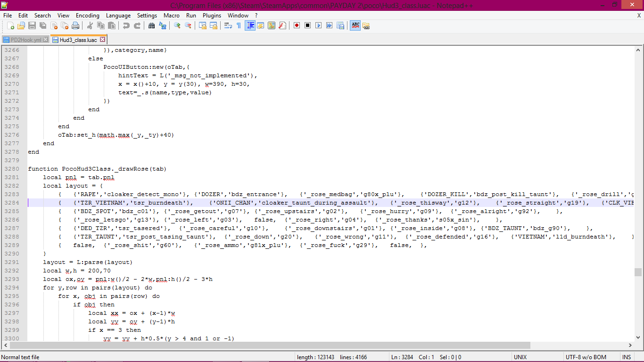Screen dimensions: 644x362
Task: Zoom out using the magnifier minus icon
Action: click(188, 25)
